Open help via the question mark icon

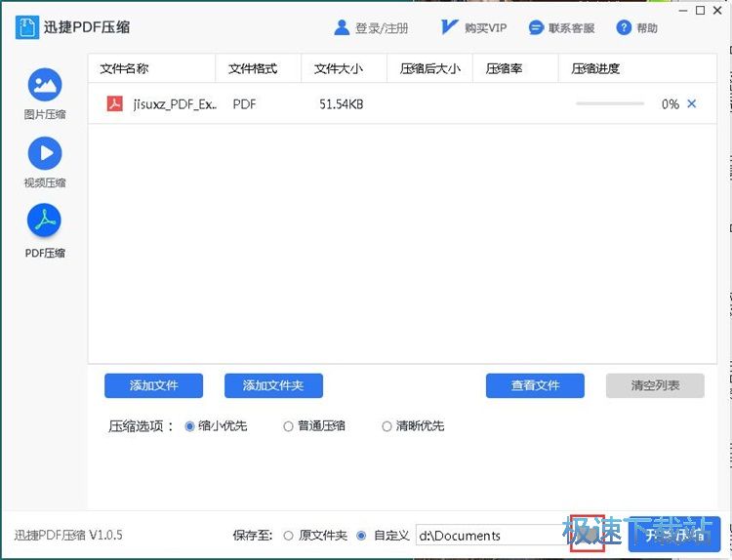coord(624,28)
